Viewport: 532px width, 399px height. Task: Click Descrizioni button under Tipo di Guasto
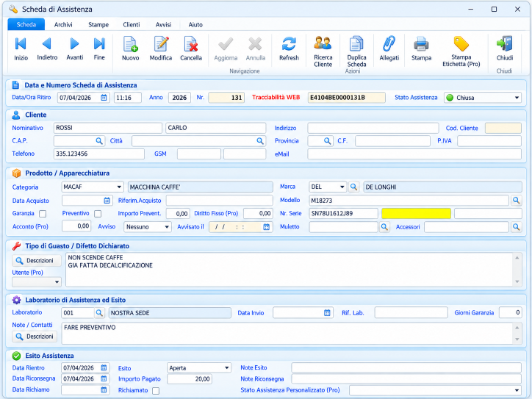point(37,261)
